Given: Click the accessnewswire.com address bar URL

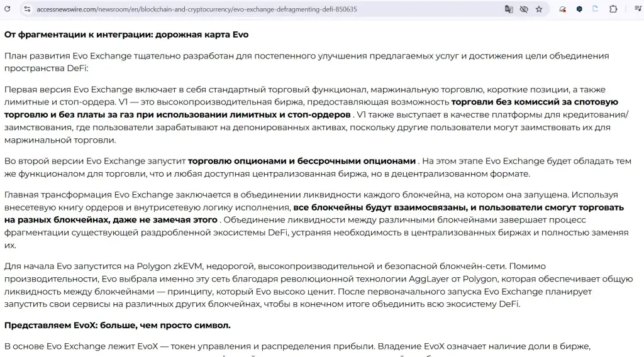Looking at the screenshot, I should point(197,9).
